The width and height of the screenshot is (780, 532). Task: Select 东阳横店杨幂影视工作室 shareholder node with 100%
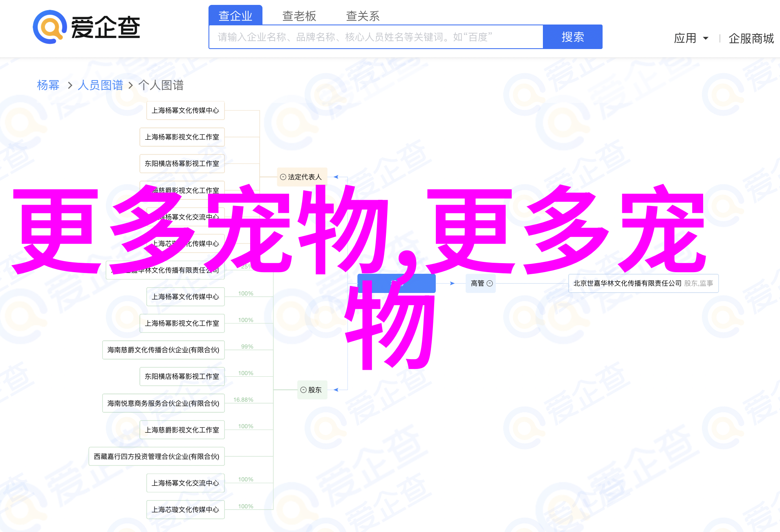tap(182, 376)
